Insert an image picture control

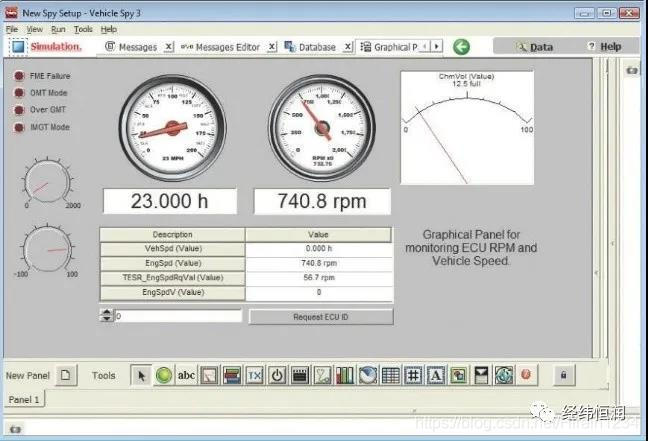point(458,375)
